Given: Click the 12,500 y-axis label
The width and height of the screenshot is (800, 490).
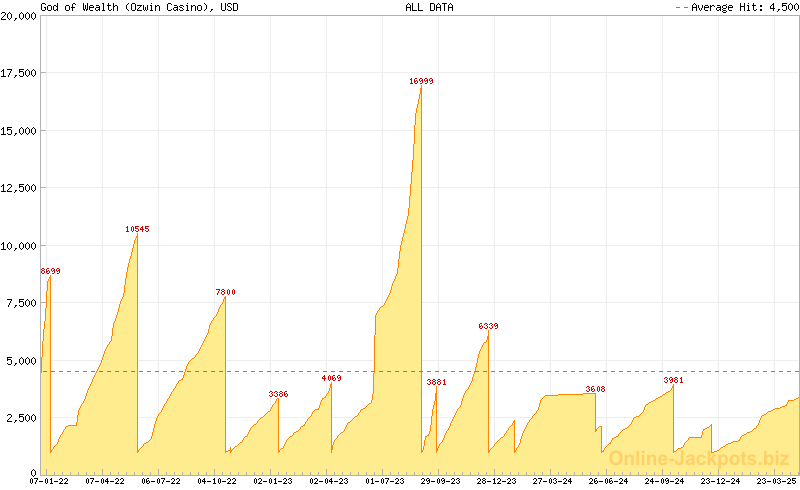Looking at the screenshot, I should [x=19, y=188].
